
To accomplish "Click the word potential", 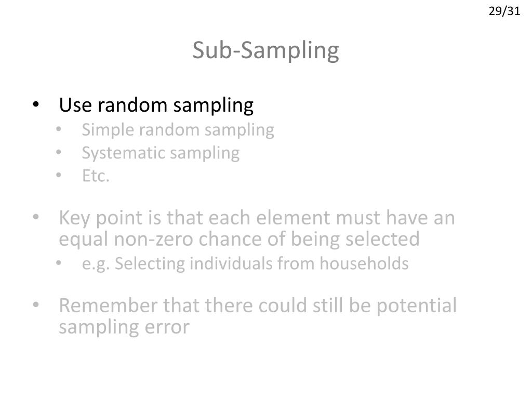I will 417,306.
